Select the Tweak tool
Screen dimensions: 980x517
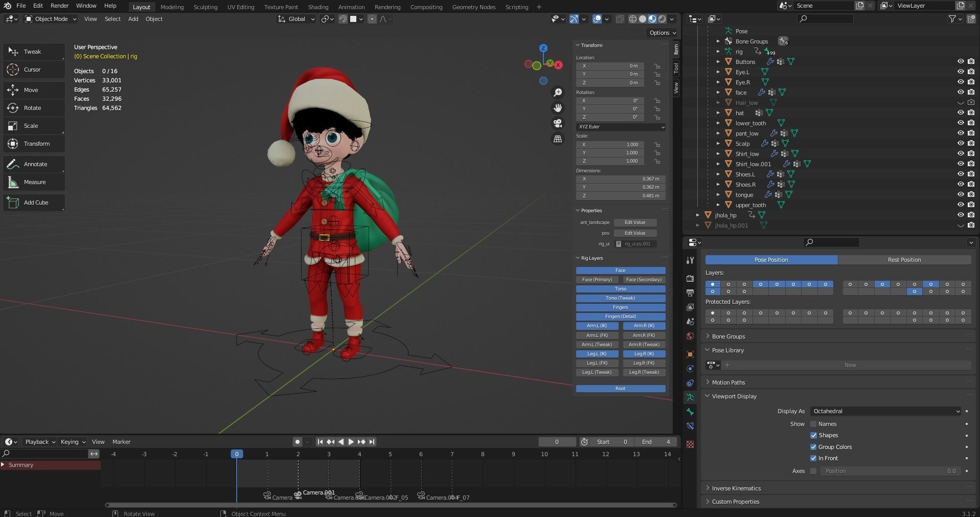point(34,52)
